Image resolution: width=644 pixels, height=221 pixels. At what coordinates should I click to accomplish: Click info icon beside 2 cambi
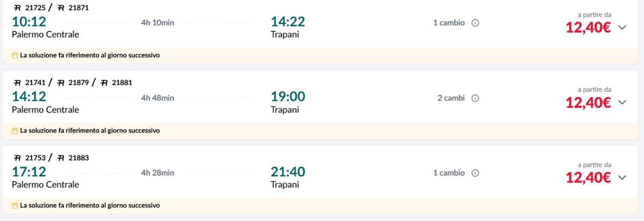pyautogui.click(x=475, y=98)
